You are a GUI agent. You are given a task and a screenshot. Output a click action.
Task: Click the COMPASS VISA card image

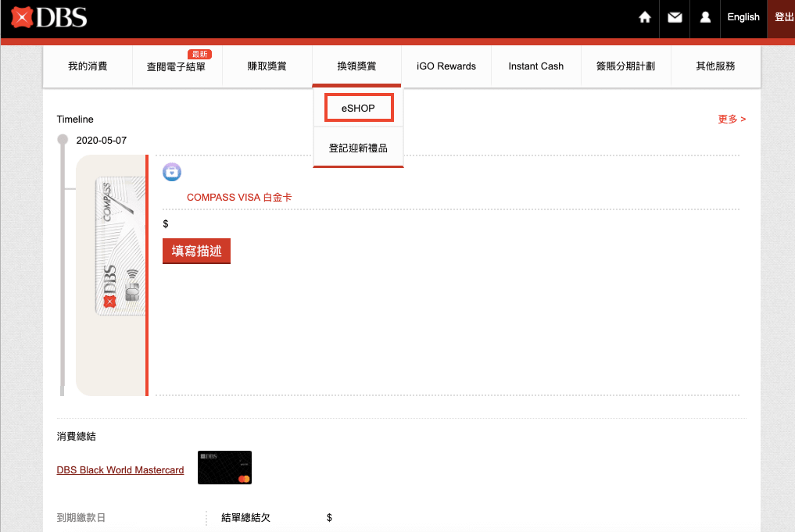pyautogui.click(x=120, y=246)
